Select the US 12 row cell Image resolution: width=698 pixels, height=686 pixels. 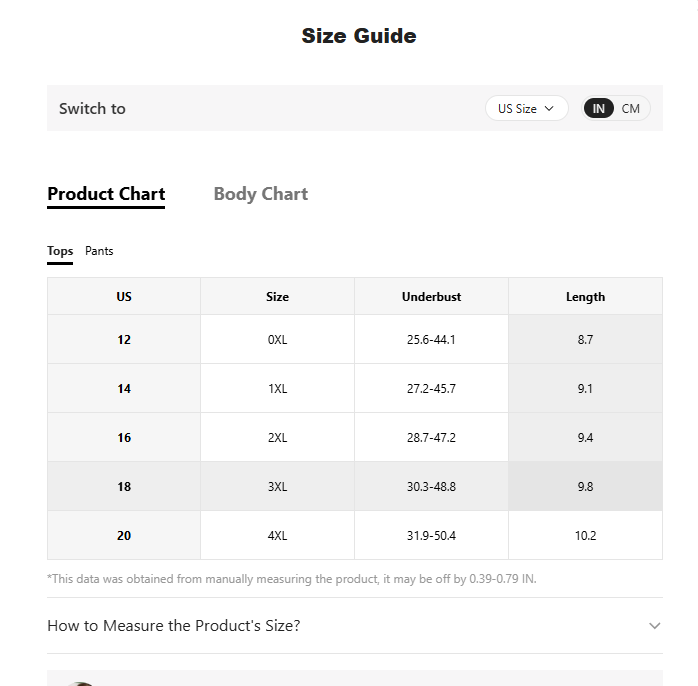click(124, 339)
